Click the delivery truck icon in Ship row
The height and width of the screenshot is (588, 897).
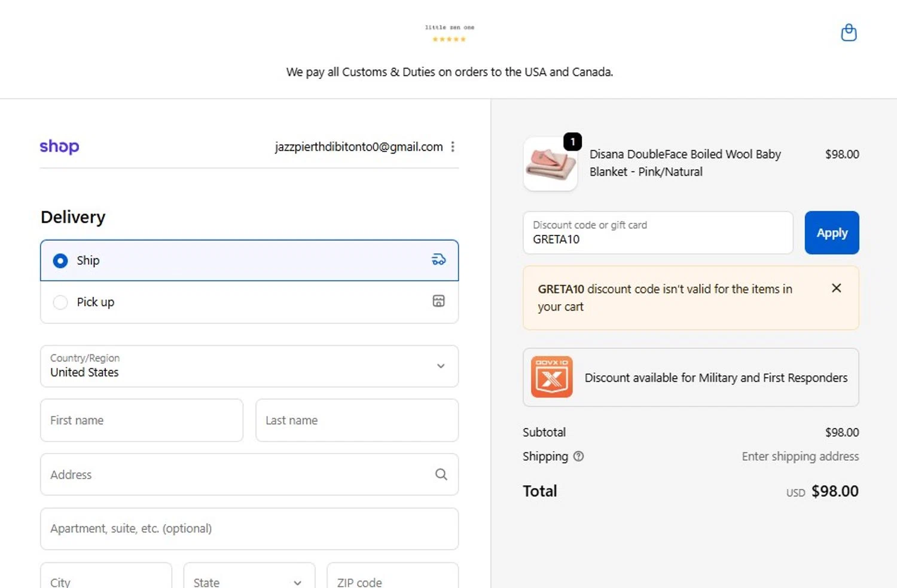(438, 259)
